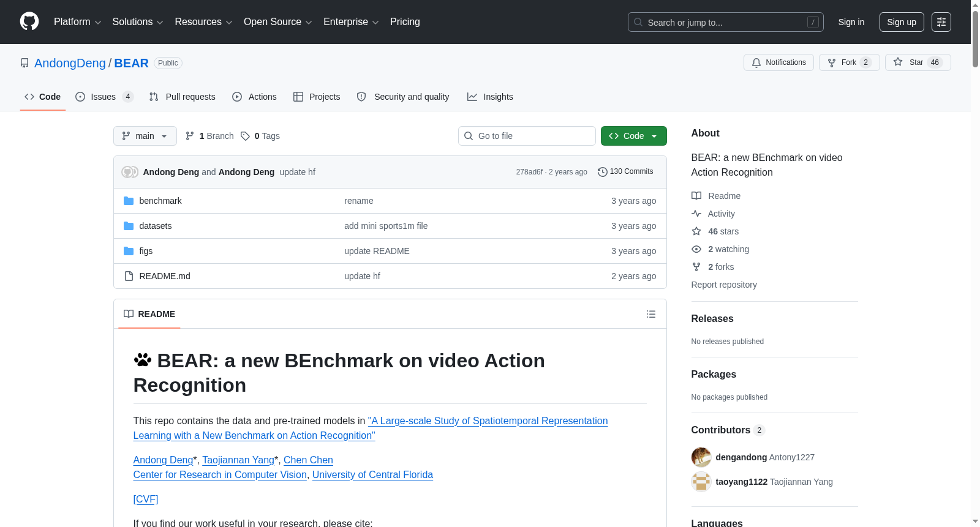980x527 pixels.
Task: Click the book icon beside Readme
Action: click(x=696, y=196)
